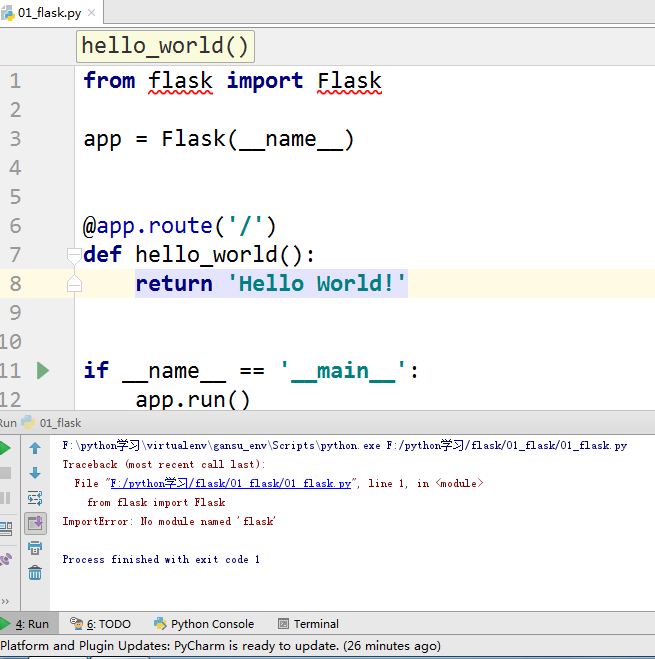Click the Up the Stack Trace arrow
The width and height of the screenshot is (655, 659).
[x=35, y=448]
